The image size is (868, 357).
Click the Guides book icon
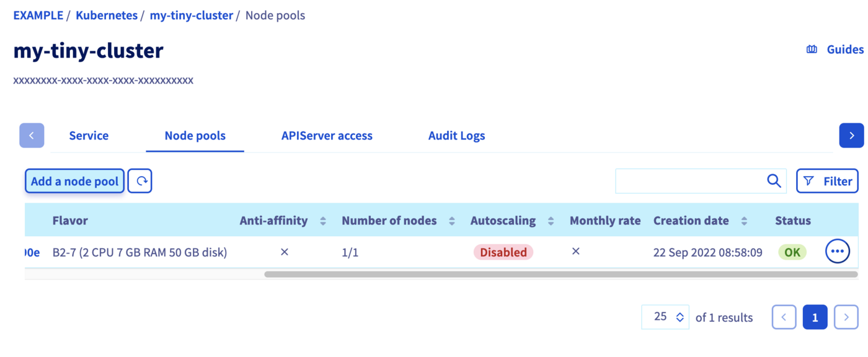pyautogui.click(x=812, y=49)
